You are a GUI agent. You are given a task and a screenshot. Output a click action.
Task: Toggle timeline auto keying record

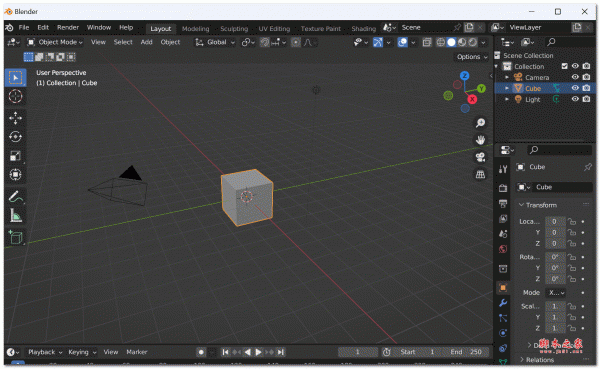click(201, 352)
